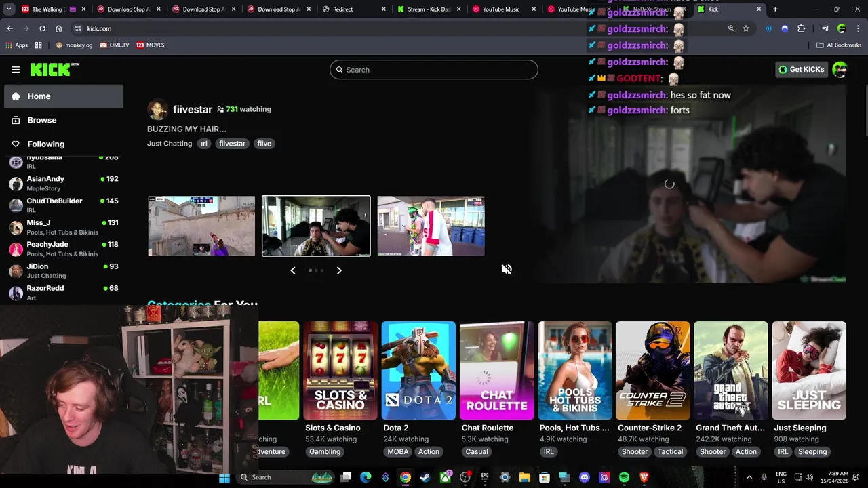The width and height of the screenshot is (868, 488).
Task: Show next featured stream
Action: (x=339, y=270)
